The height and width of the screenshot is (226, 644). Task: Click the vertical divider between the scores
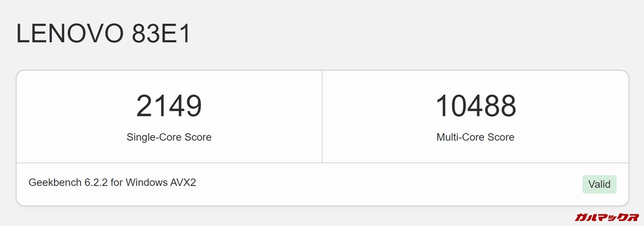tap(322, 117)
